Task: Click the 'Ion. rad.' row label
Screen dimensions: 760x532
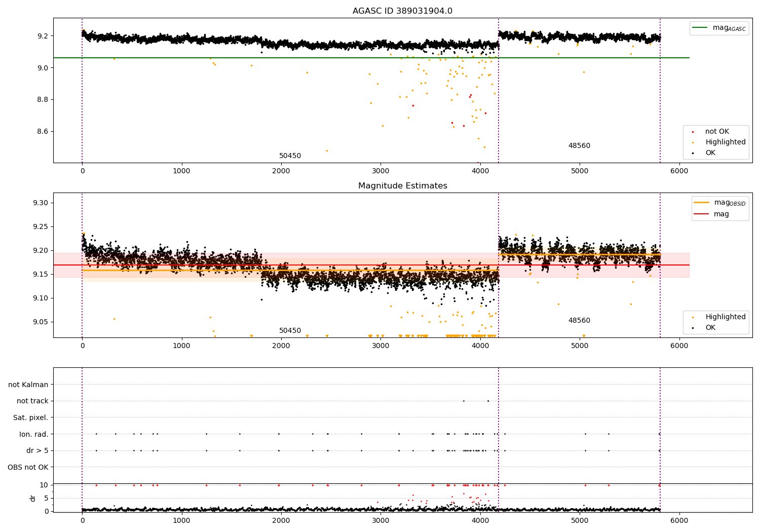Action: coord(34,434)
